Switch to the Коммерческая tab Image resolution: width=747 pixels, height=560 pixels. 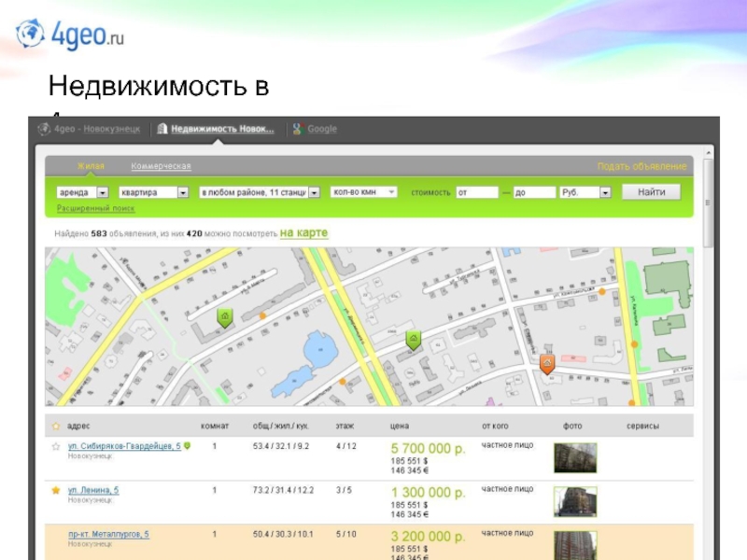(161, 166)
